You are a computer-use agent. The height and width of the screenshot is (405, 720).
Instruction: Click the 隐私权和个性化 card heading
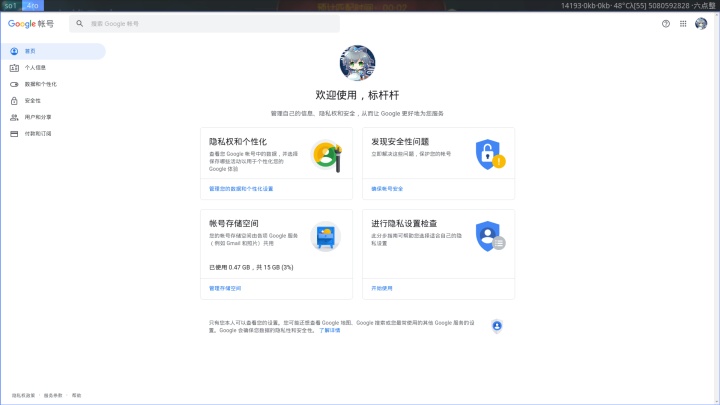point(238,141)
